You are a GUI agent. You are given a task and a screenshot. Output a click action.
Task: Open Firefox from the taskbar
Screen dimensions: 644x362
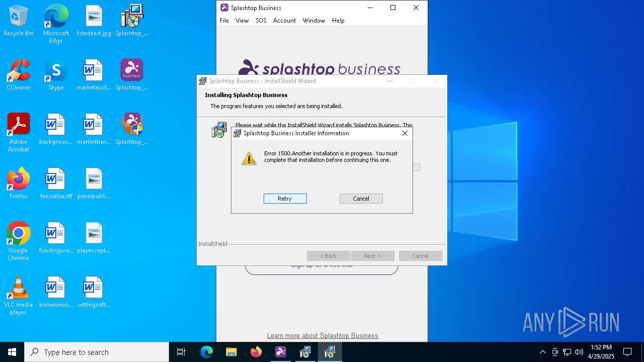coord(256,352)
